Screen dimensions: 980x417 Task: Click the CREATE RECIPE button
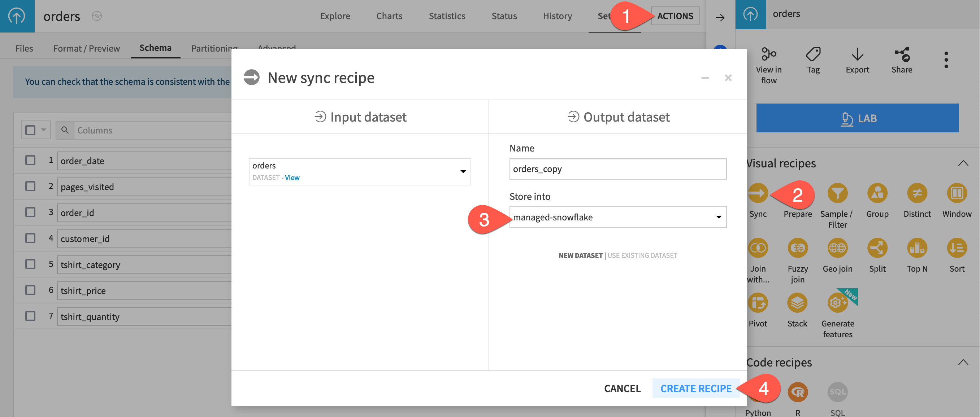[695, 387]
